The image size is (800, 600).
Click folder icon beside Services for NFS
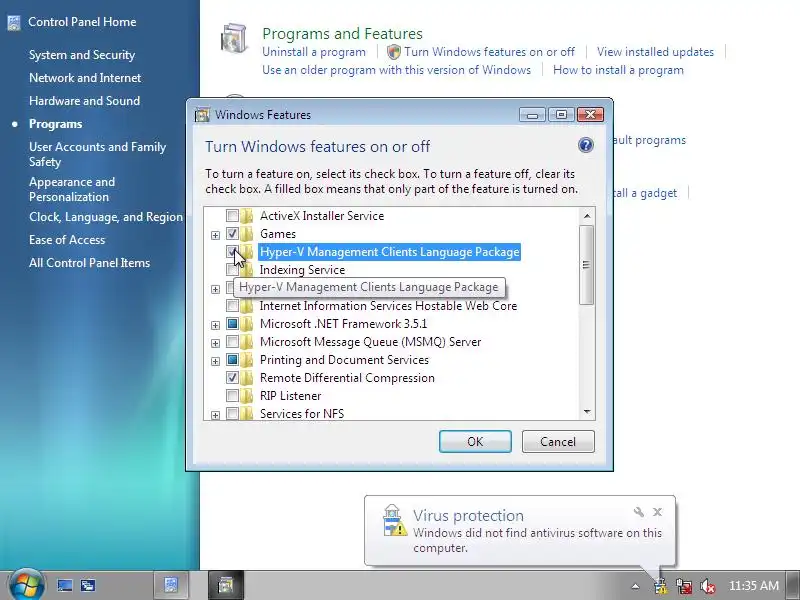(247, 413)
